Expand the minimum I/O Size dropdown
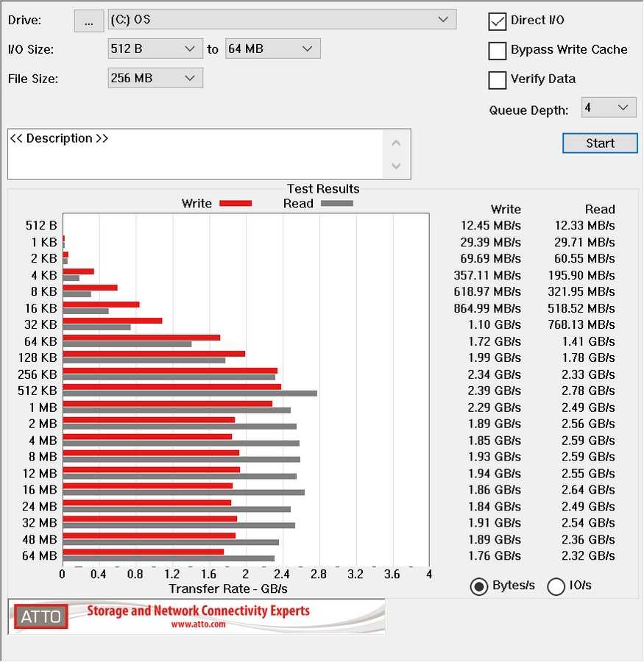644x662 pixels. click(155, 49)
